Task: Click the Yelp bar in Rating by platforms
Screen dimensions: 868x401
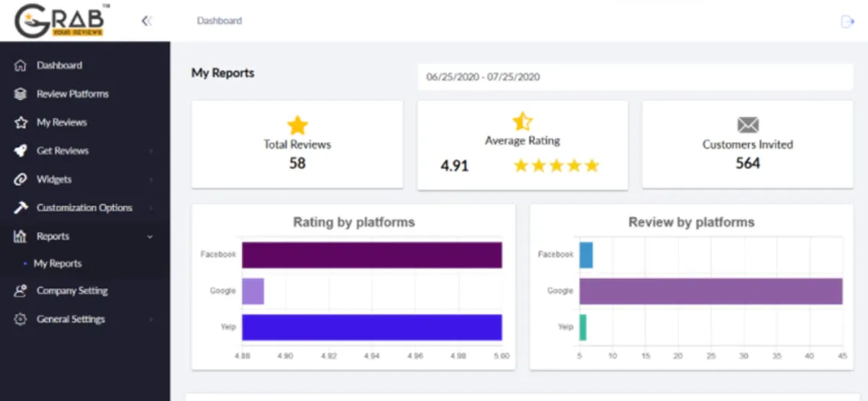Action: tap(372, 327)
